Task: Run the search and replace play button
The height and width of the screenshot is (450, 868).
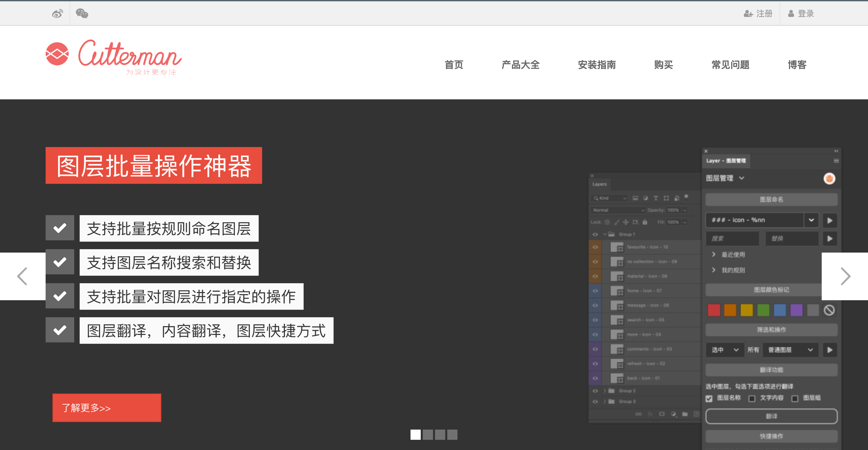Action: tap(830, 238)
